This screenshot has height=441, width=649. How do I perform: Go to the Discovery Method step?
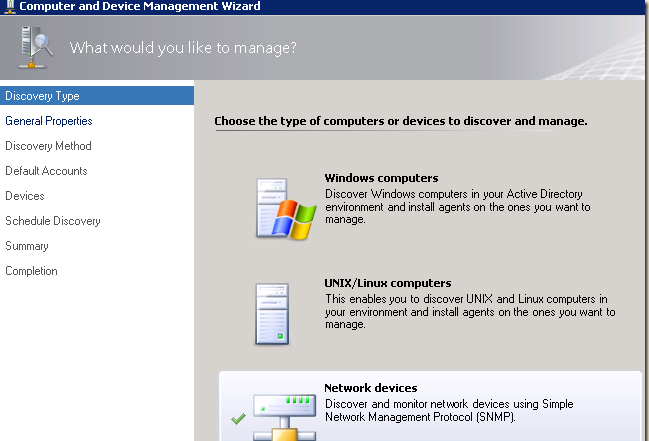coord(48,146)
